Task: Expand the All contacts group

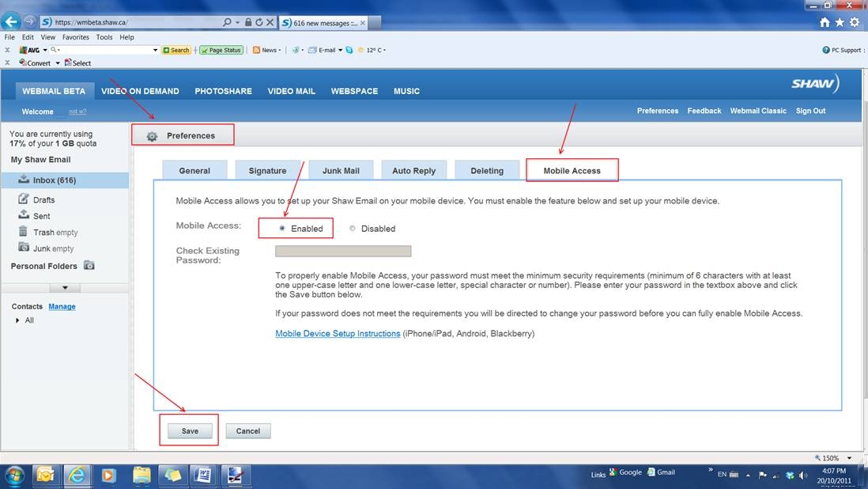Action: point(17,320)
